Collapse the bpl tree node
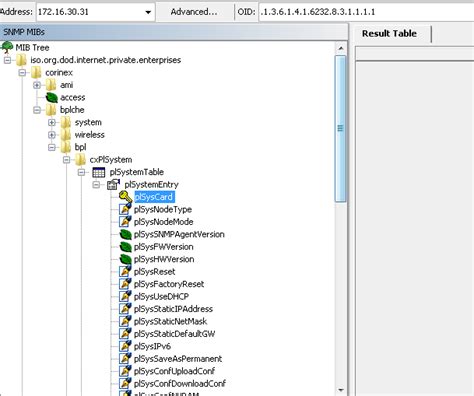 click(x=52, y=147)
